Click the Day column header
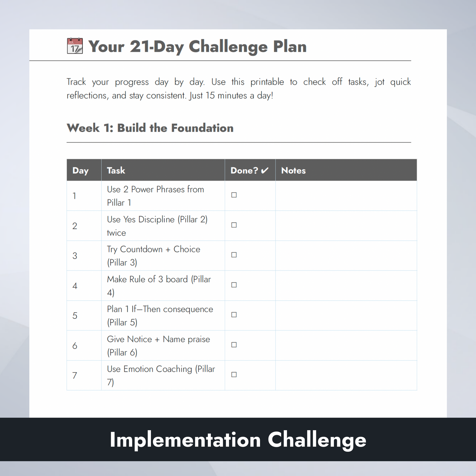Viewport: 476px width, 476px height. pyautogui.click(x=84, y=170)
